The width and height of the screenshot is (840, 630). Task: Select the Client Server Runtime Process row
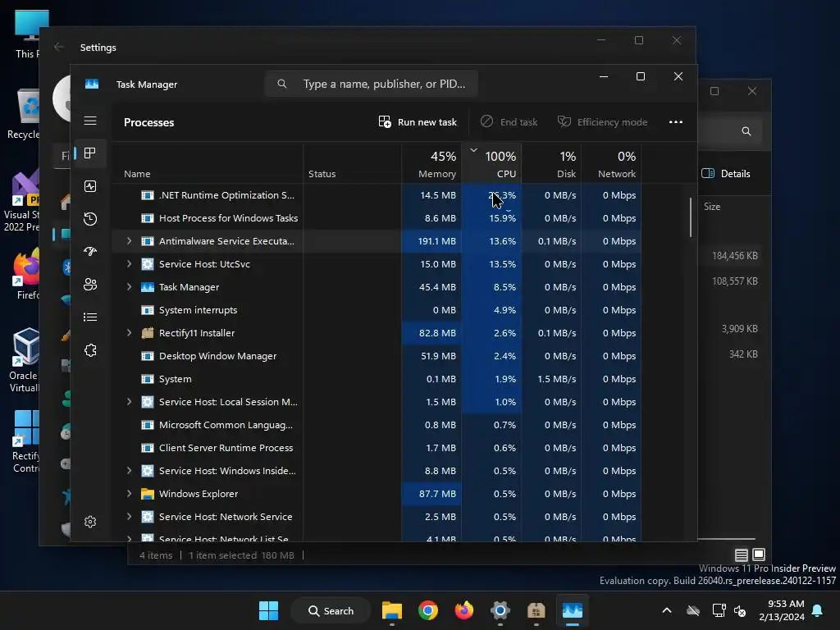(x=377, y=448)
